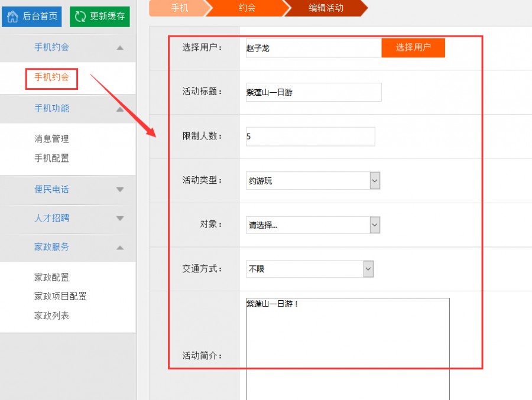
Task: Collapse the 手机功能 section arrow
Action: click(x=120, y=109)
